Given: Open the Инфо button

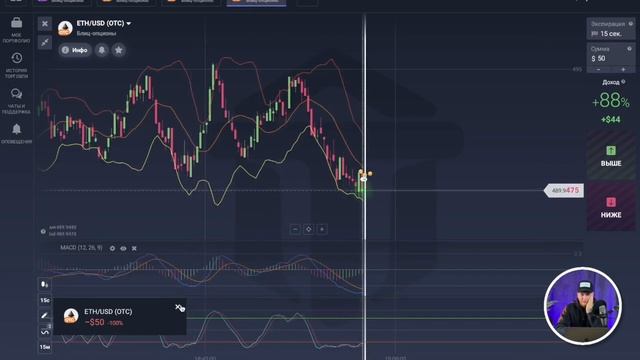Looking at the screenshot, I should click(75, 50).
